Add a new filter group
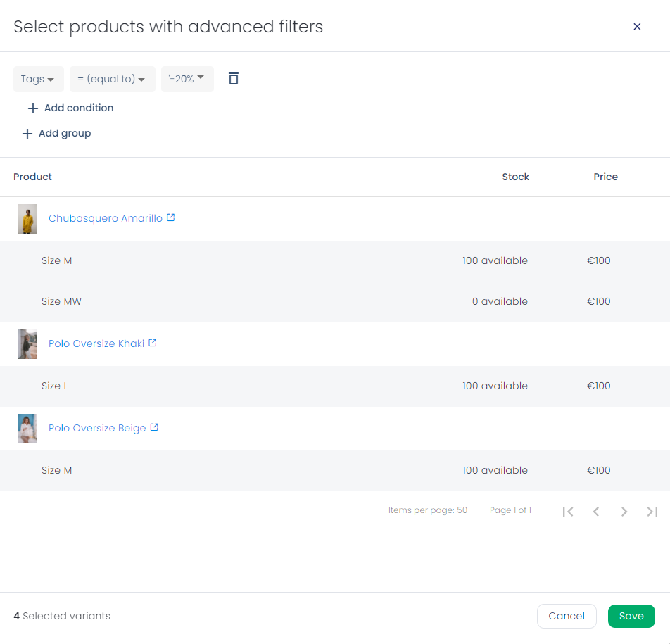Viewport: 670px width, 644px height. 56,133
